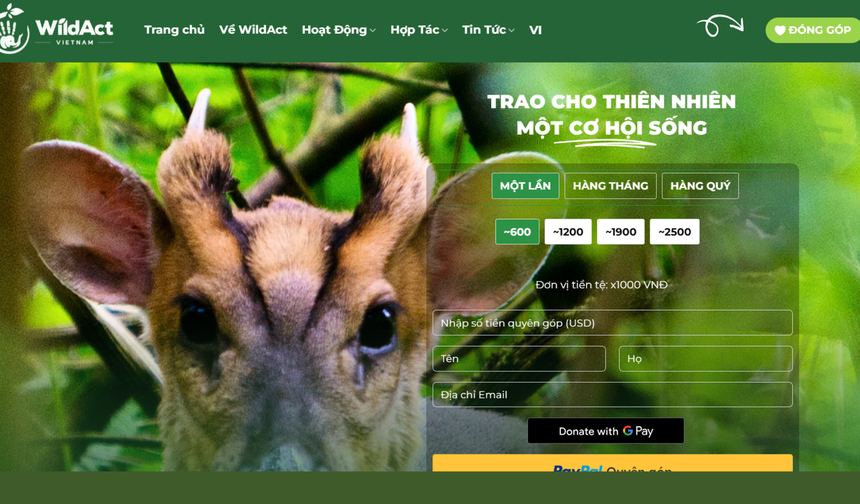The height and width of the screenshot is (504, 860).
Task: Expand the Tin Tức dropdown menu
Action: tap(488, 30)
